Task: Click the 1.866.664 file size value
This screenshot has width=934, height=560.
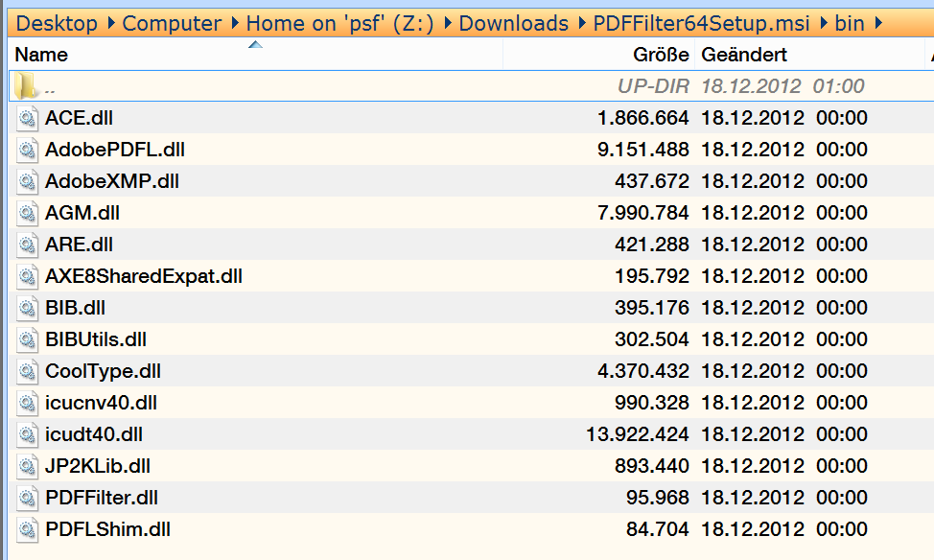Action: [x=643, y=118]
